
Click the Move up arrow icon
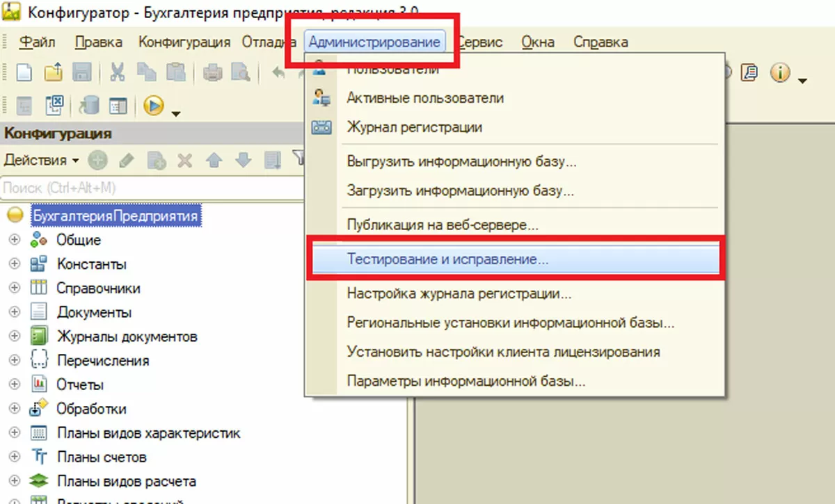[214, 161]
